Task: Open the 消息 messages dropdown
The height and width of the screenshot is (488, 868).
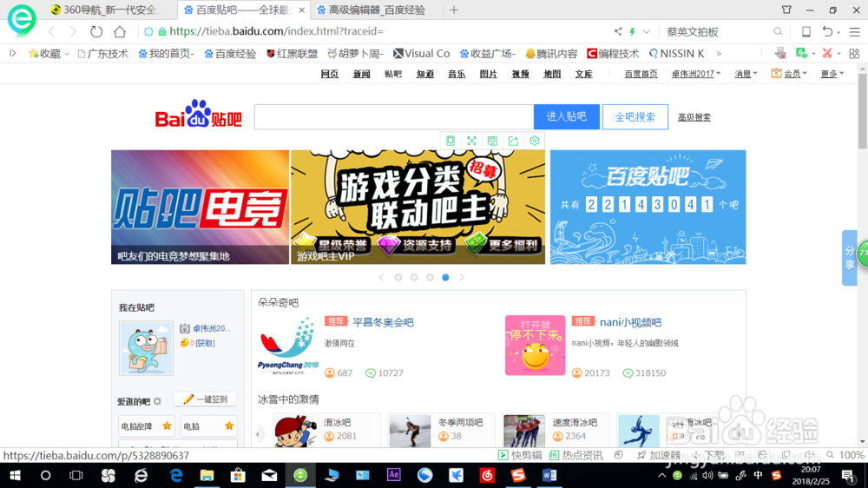Action: (746, 74)
